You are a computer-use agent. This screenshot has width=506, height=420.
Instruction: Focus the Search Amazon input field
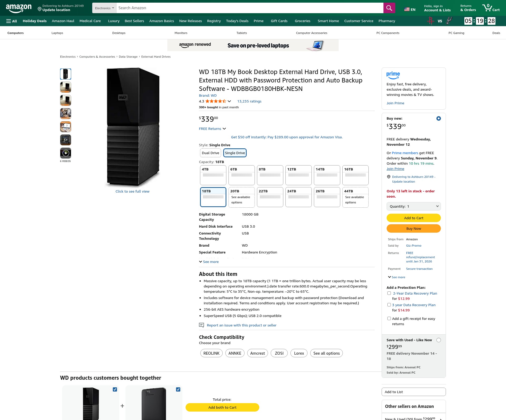[250, 8]
